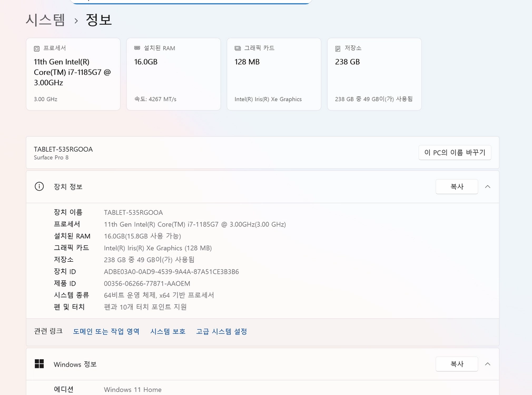The height and width of the screenshot is (395, 532).
Task: Select the 장치 ID value ADBE03A0-0AD9
Action: (x=171, y=271)
